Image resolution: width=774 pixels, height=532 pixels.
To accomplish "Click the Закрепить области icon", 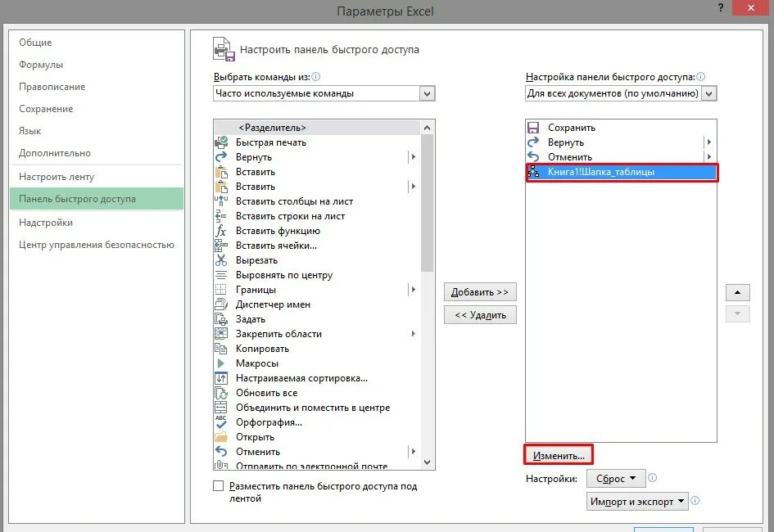I will click(221, 334).
